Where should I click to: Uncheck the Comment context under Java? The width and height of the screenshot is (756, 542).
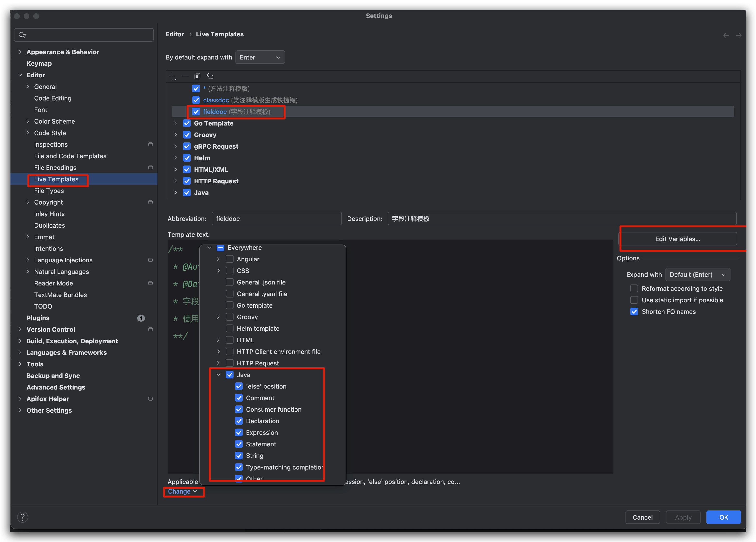coord(239,398)
